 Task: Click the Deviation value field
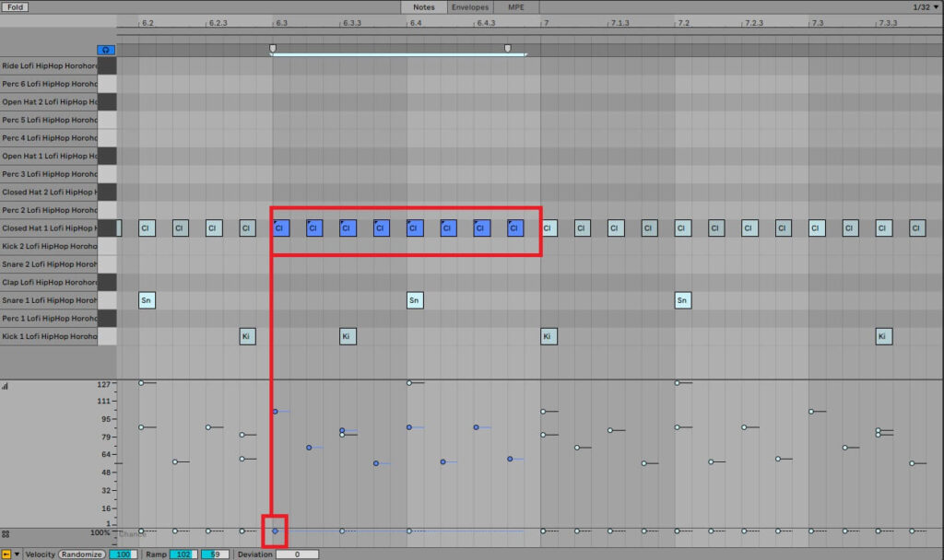tap(297, 554)
